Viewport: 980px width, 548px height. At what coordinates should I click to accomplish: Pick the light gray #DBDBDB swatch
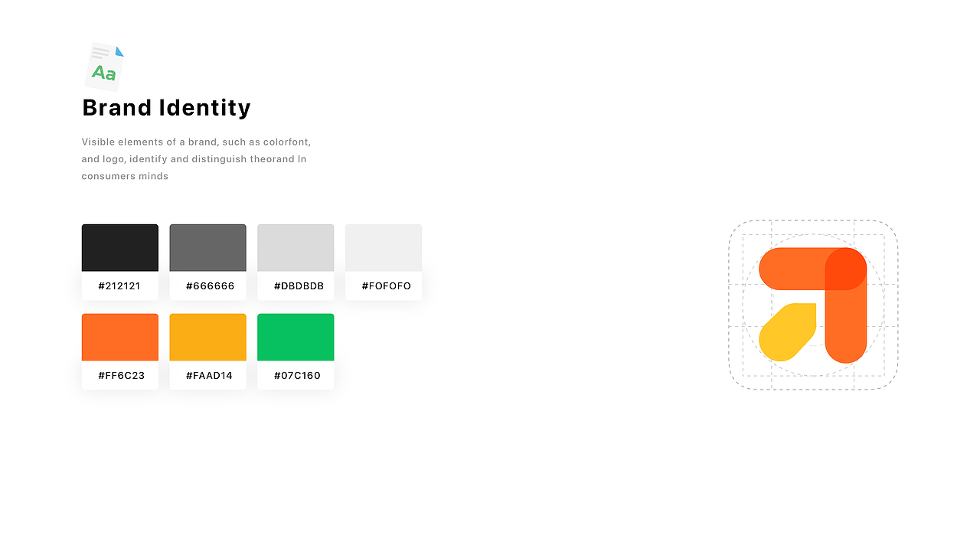tap(296, 248)
